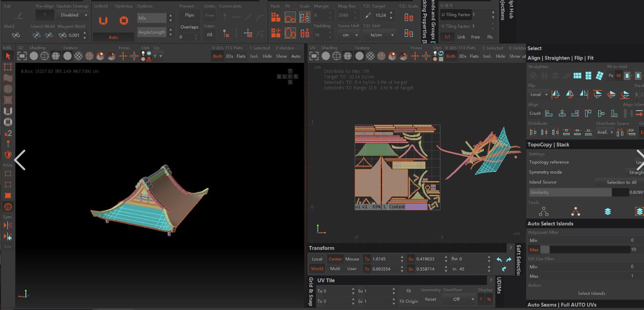Click the stack layers icon in TopoCopy tools
This screenshot has width=644, height=310.
pyautogui.click(x=608, y=212)
